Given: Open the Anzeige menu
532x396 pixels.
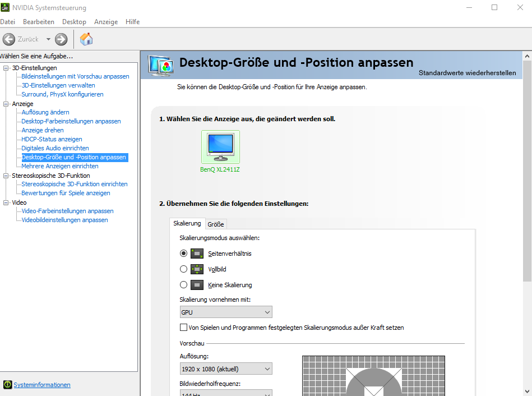Looking at the screenshot, I should [x=106, y=22].
